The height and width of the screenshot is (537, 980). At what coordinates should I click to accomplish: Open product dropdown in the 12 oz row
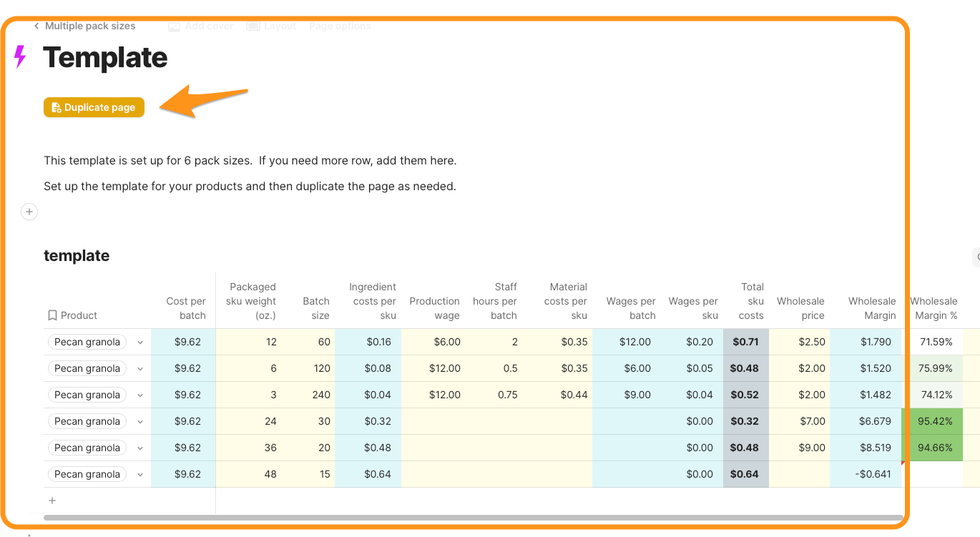(x=140, y=343)
